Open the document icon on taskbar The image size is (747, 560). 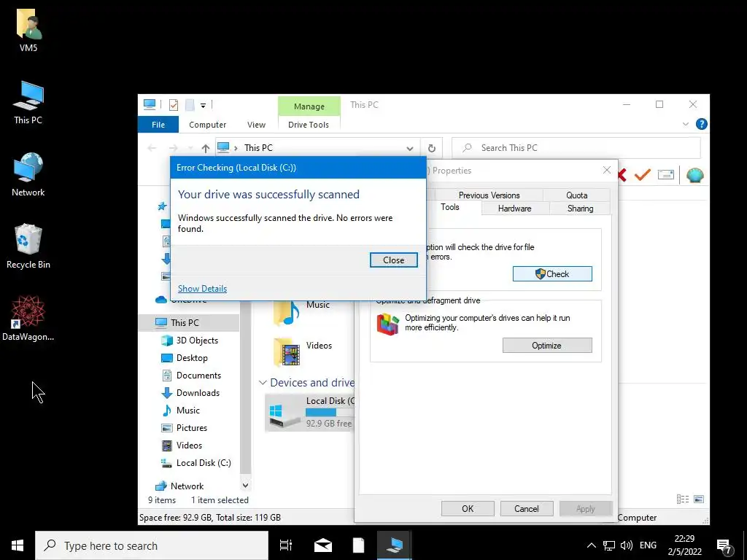[x=359, y=545]
